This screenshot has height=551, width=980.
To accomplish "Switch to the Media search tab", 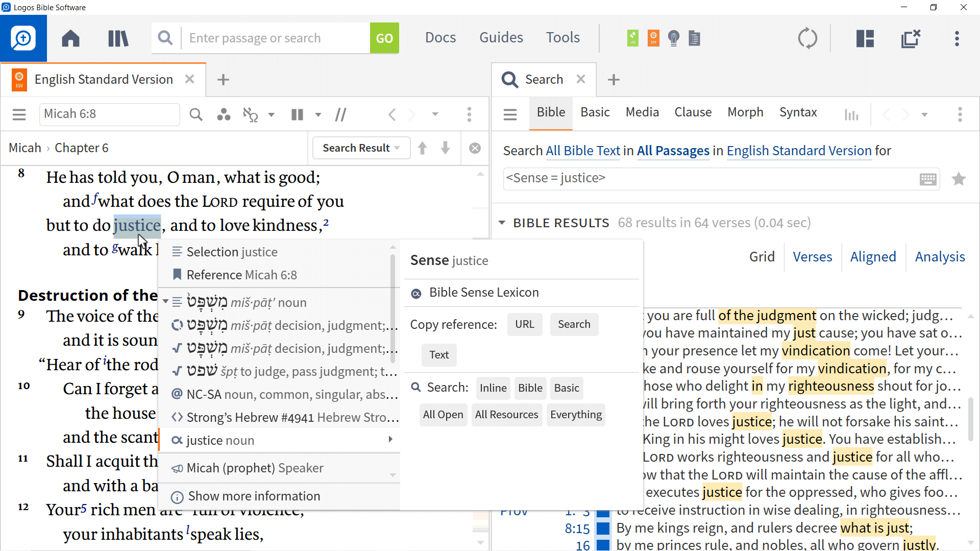I will click(642, 112).
